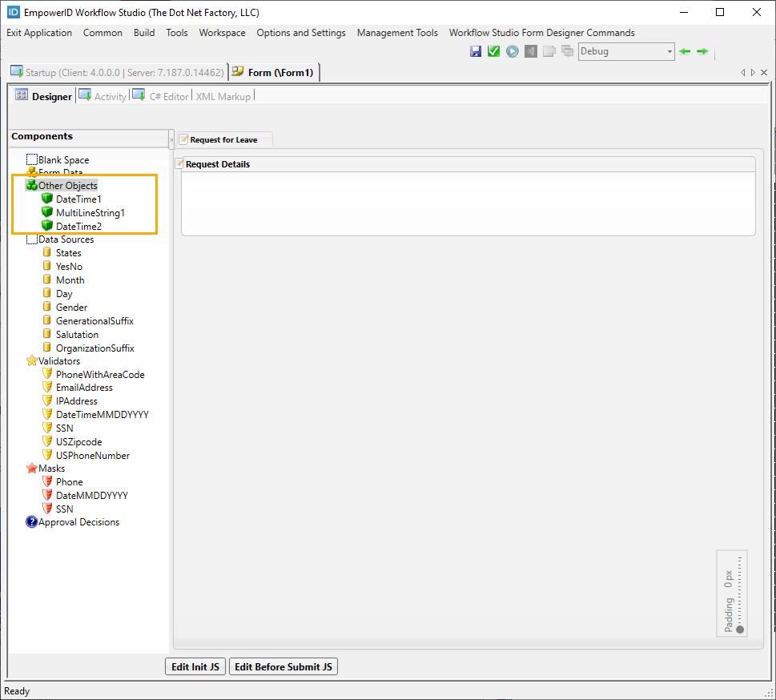Save the current form
Screen dimensions: 776x700
(476, 50)
